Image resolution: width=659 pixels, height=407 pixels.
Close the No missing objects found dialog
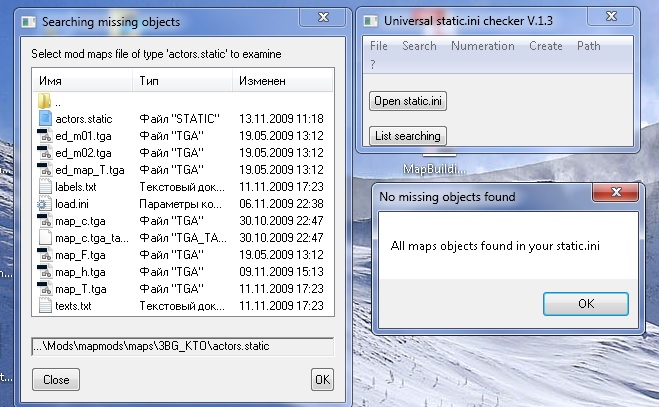616,192
